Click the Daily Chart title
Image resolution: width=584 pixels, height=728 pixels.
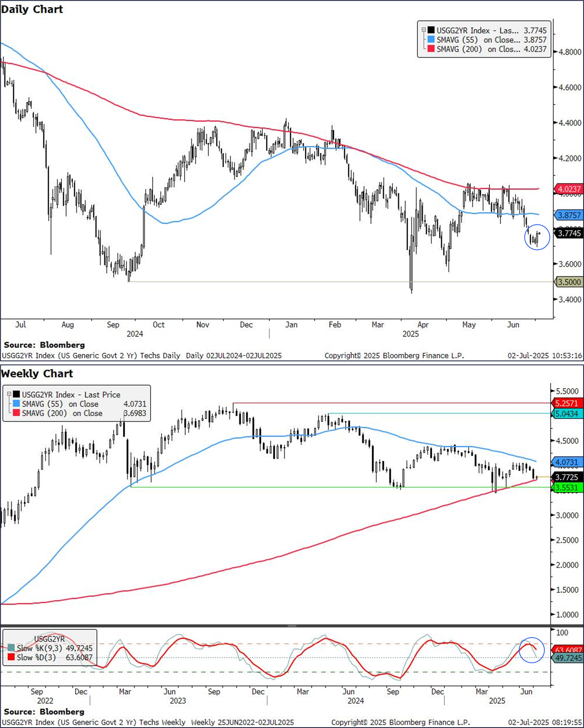tap(32, 9)
